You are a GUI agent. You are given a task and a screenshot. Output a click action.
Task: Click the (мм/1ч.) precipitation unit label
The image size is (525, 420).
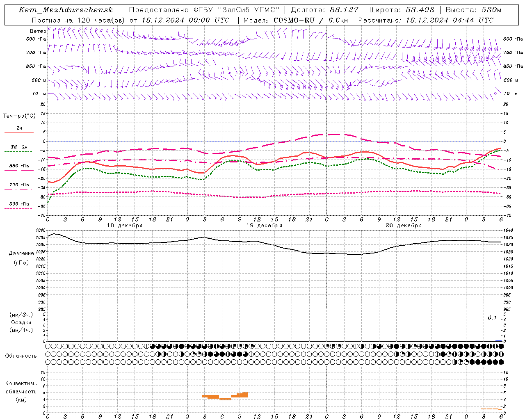point(21,330)
